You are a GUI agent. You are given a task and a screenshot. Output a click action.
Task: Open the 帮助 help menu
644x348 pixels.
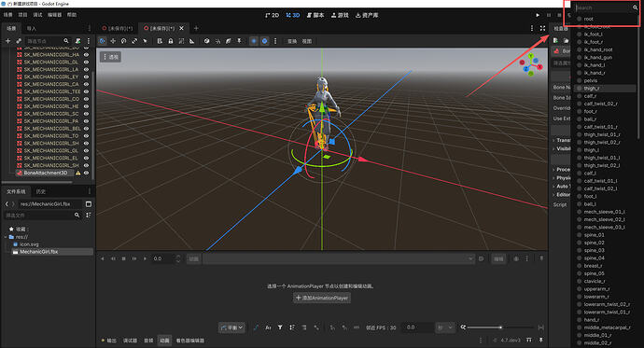(x=72, y=15)
